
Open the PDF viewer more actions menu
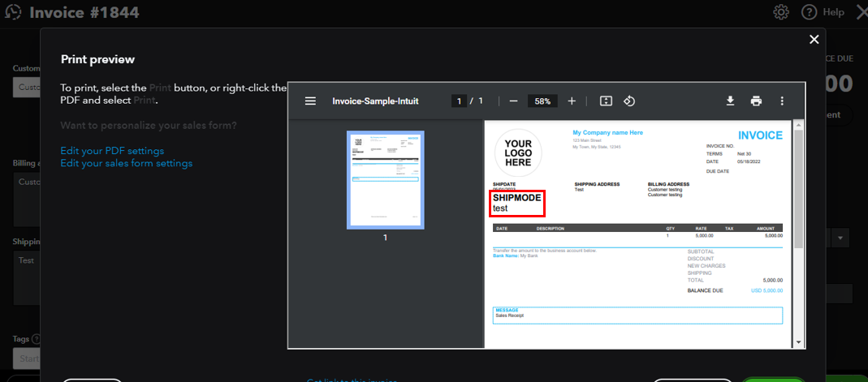pyautogui.click(x=782, y=101)
